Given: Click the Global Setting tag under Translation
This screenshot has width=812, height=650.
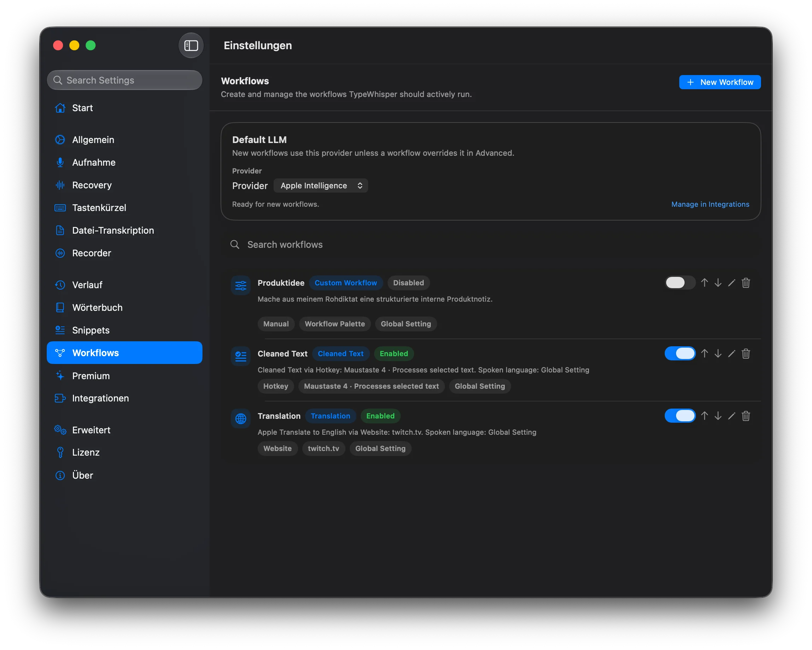Looking at the screenshot, I should click(x=380, y=449).
